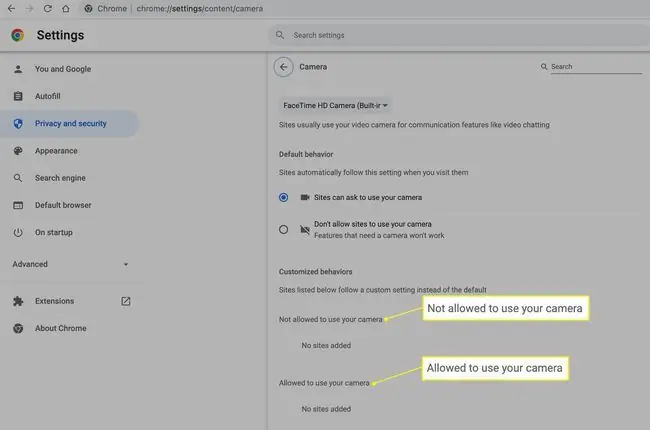Click the back arrow next to Camera
Image resolution: width=650 pixels, height=430 pixels.
pos(284,67)
